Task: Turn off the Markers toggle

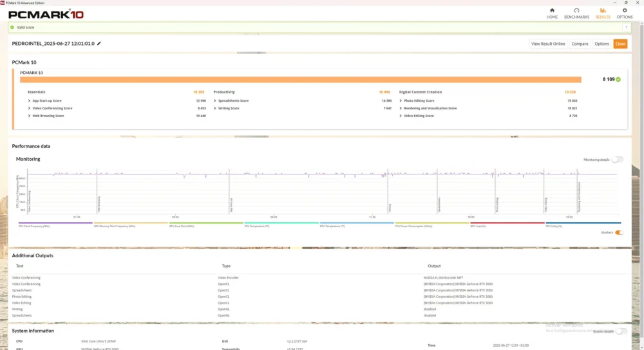Action: pos(619,233)
